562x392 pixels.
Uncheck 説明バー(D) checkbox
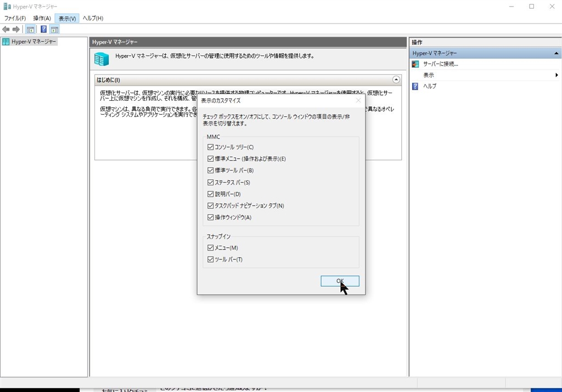click(x=210, y=194)
